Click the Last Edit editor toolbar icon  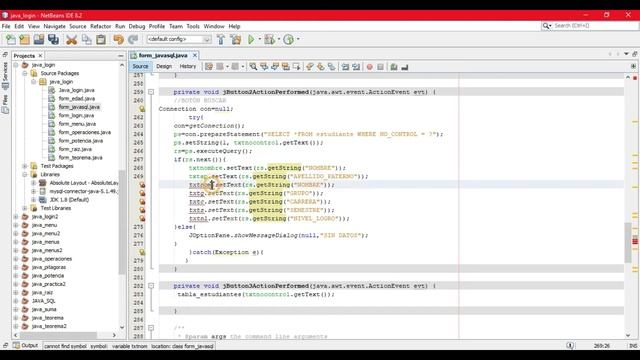(209, 67)
